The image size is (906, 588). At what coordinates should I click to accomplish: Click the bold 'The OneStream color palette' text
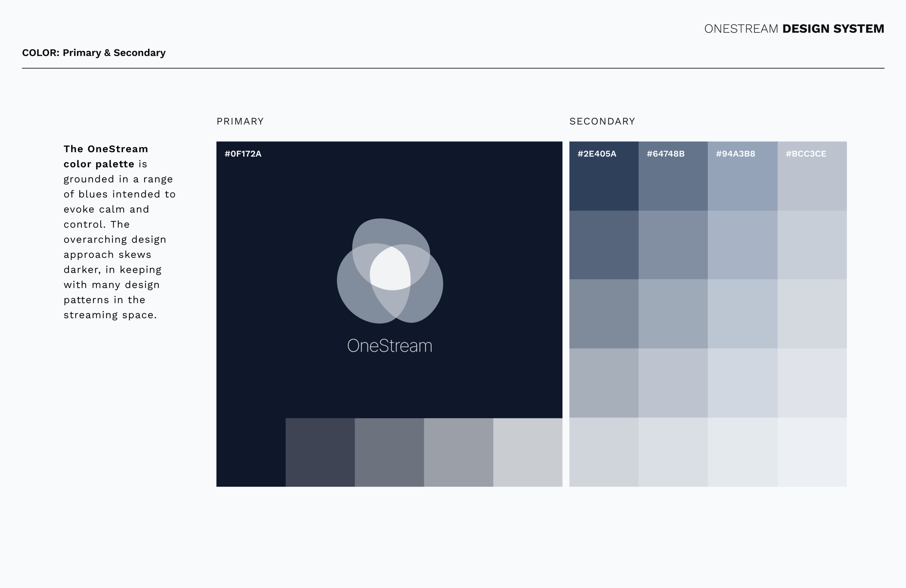click(x=105, y=157)
